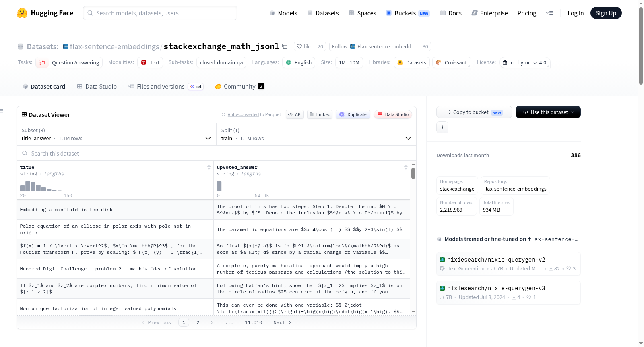
Task: Open the Datasets nav item
Action: 323,13
